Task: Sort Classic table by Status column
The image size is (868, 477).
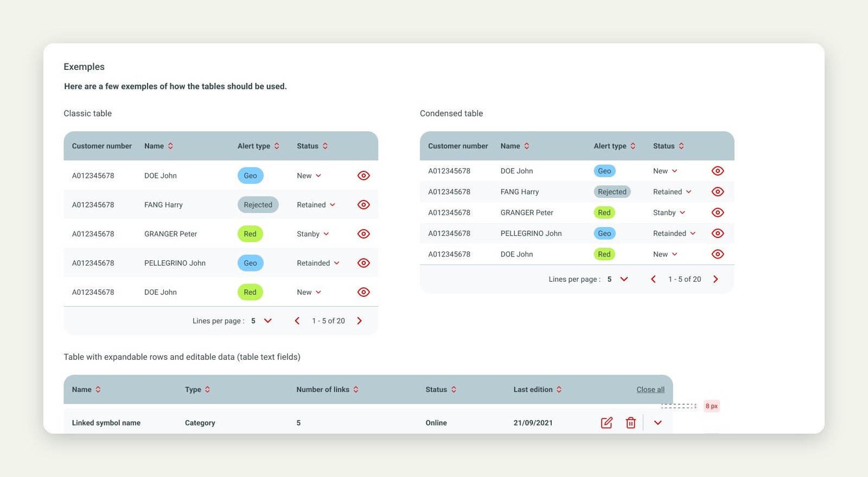Action: click(325, 146)
